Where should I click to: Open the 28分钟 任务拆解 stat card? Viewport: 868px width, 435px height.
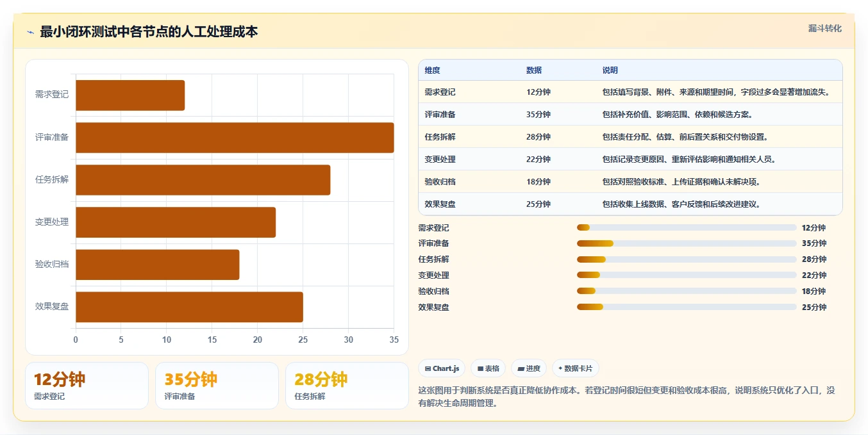347,386
